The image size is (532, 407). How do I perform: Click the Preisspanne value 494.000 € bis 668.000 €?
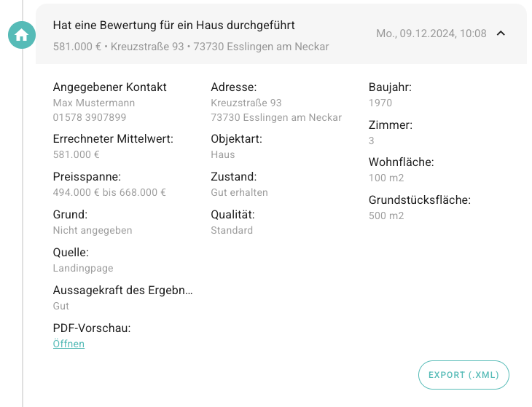109,192
